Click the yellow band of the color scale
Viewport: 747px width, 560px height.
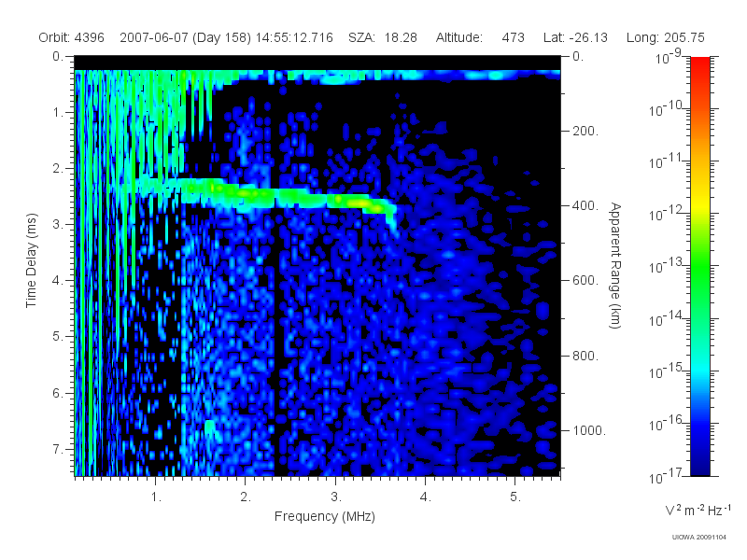pyautogui.click(x=700, y=207)
